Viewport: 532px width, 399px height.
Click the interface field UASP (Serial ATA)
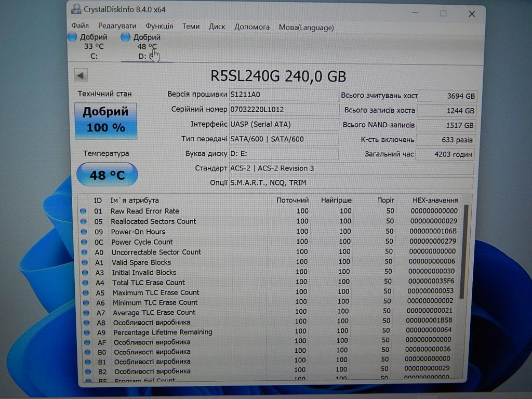[284, 124]
